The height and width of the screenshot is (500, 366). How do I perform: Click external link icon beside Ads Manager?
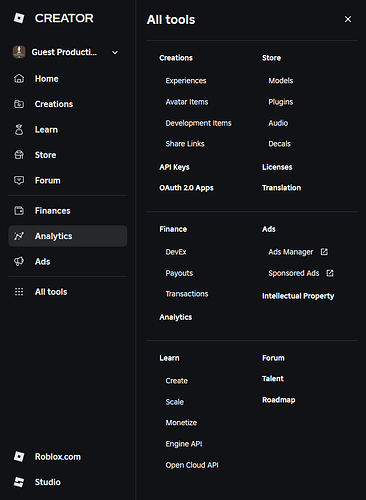point(324,252)
